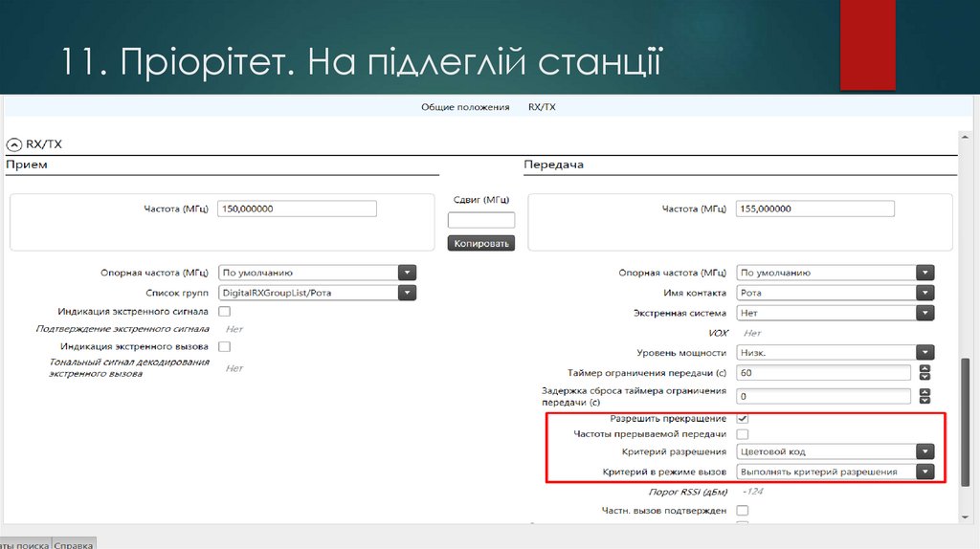Click the scrollbar up arrow
Screen dimensions: 980x549
[965, 137]
